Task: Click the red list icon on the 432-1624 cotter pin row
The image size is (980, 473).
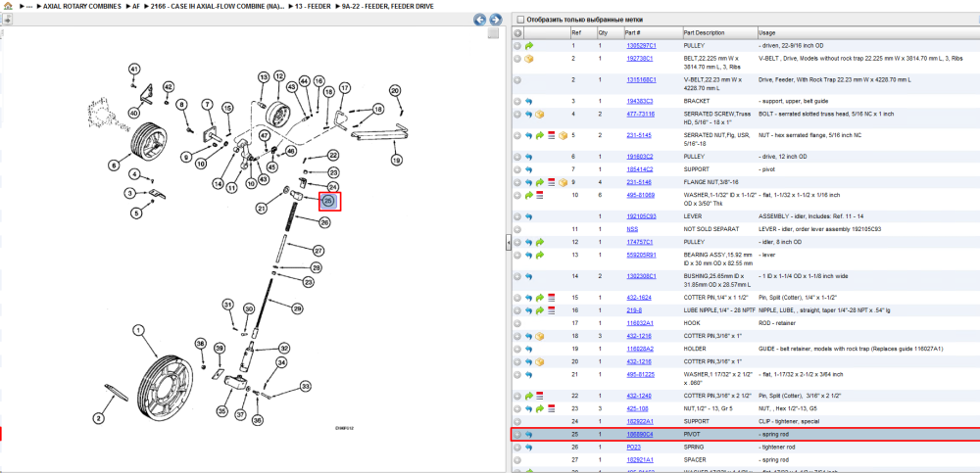Action: point(551,298)
